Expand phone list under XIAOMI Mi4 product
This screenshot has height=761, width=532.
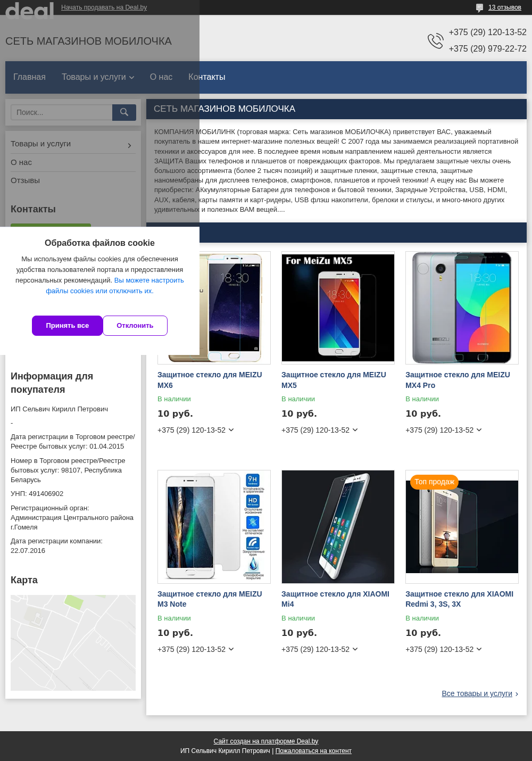[x=355, y=649]
